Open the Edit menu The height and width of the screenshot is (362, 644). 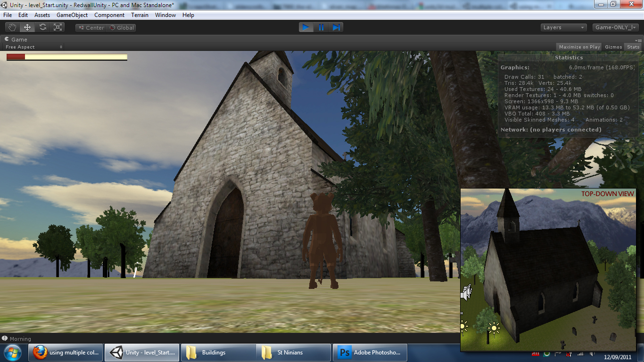[x=23, y=15]
